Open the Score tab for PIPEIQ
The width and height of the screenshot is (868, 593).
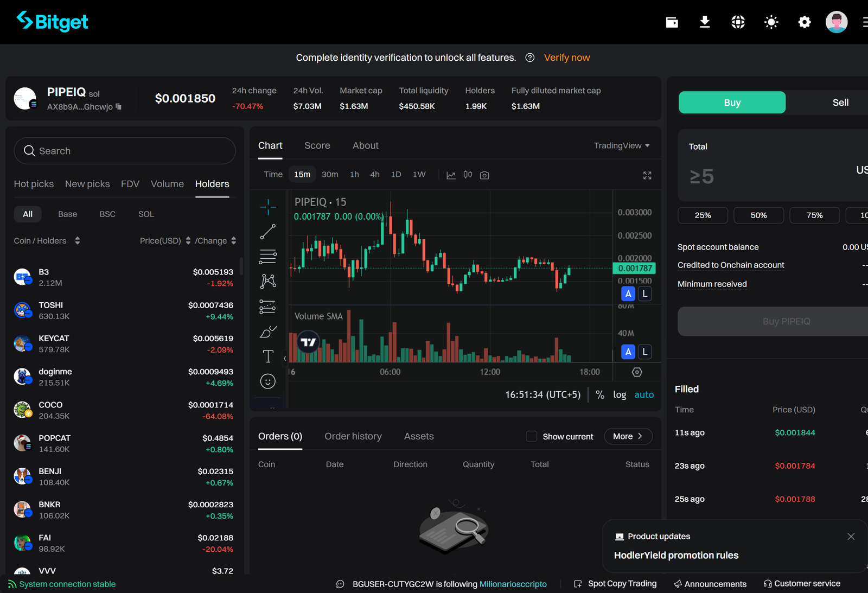click(317, 145)
